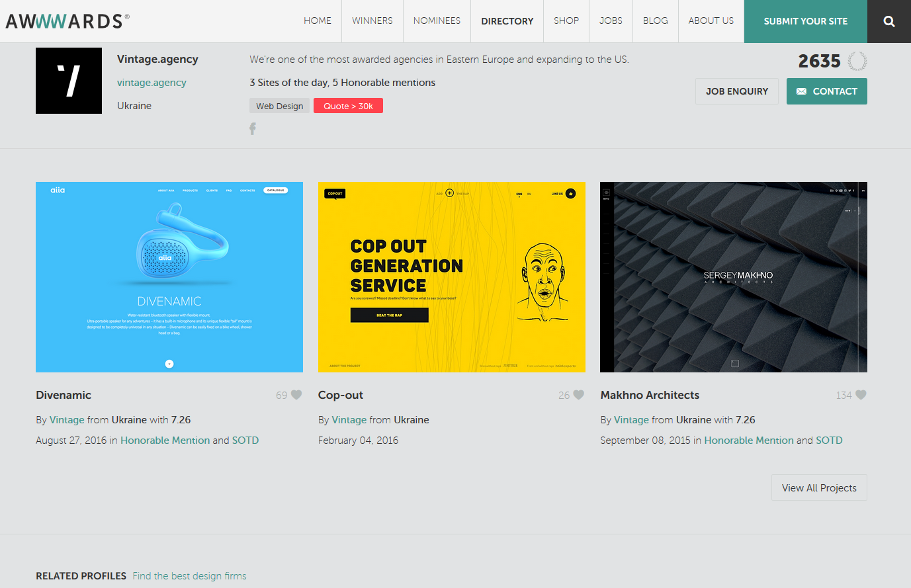Screen dimensions: 911x588
Task: Open the Nominees menu item
Action: pos(437,21)
